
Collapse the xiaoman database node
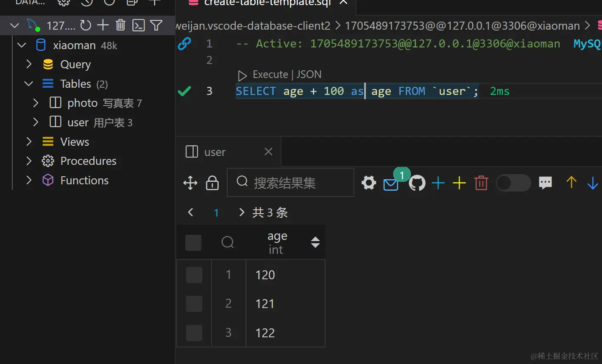(x=22, y=45)
